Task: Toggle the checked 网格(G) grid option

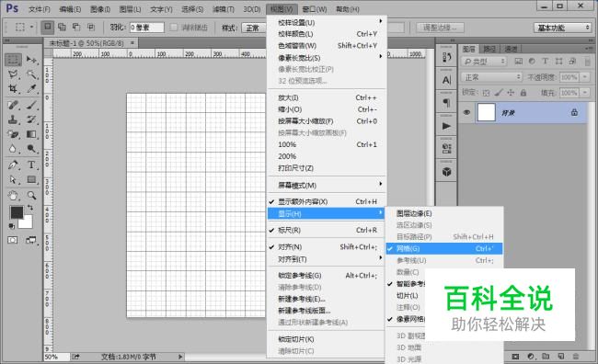Action: [x=444, y=248]
